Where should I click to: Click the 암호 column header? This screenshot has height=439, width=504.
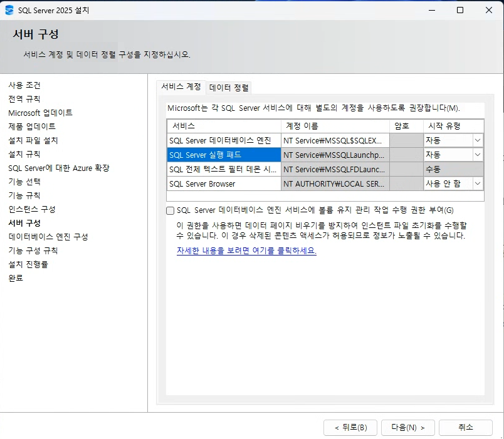(406, 126)
